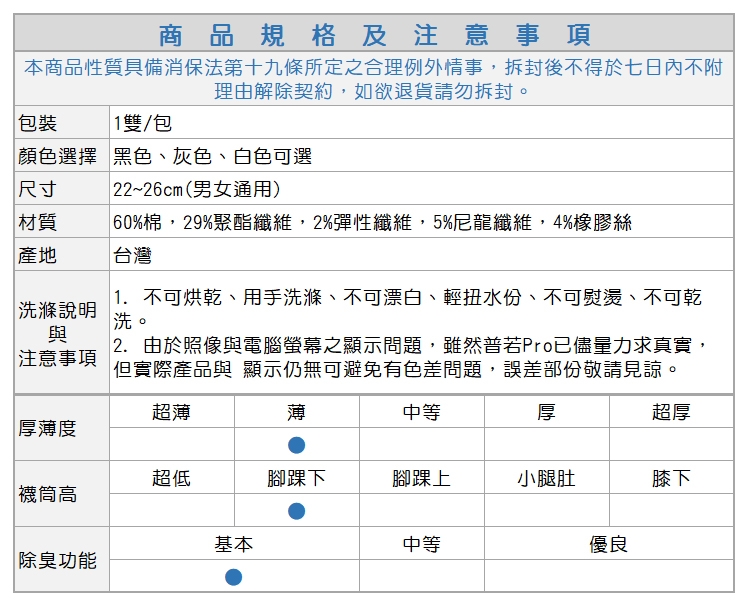Screen dimensions: 750x608
Task: Click the 商品規格及注意事項 header title
Action: click(375, 34)
